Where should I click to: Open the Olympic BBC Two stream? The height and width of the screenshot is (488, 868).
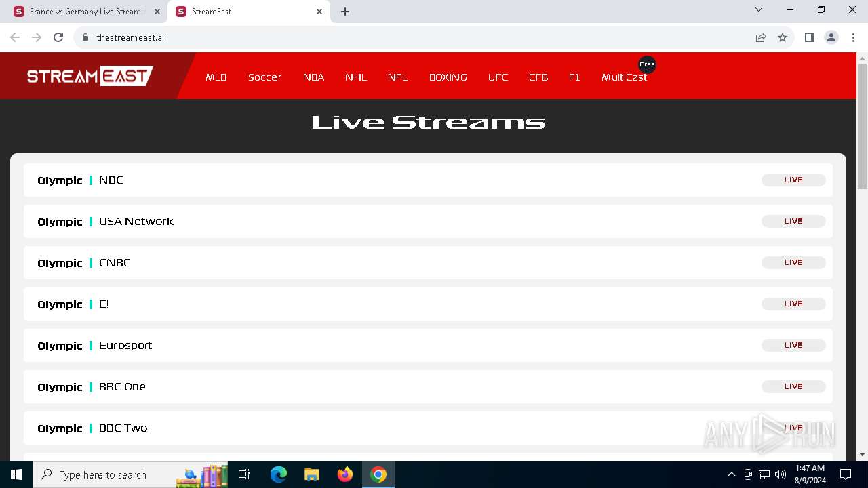click(x=428, y=428)
